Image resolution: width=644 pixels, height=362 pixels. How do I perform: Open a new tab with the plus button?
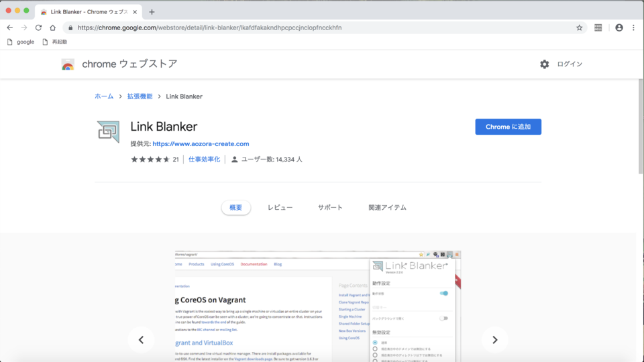tap(152, 12)
